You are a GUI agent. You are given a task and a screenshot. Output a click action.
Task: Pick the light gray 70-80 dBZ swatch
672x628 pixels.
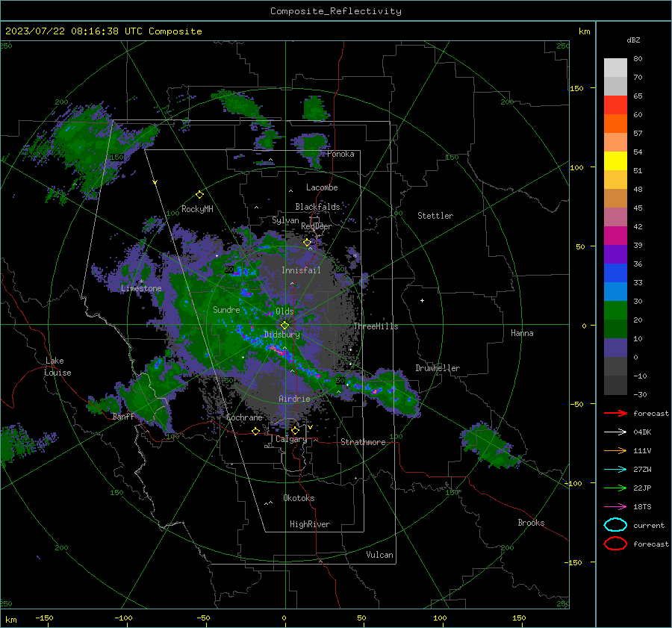[x=615, y=68]
